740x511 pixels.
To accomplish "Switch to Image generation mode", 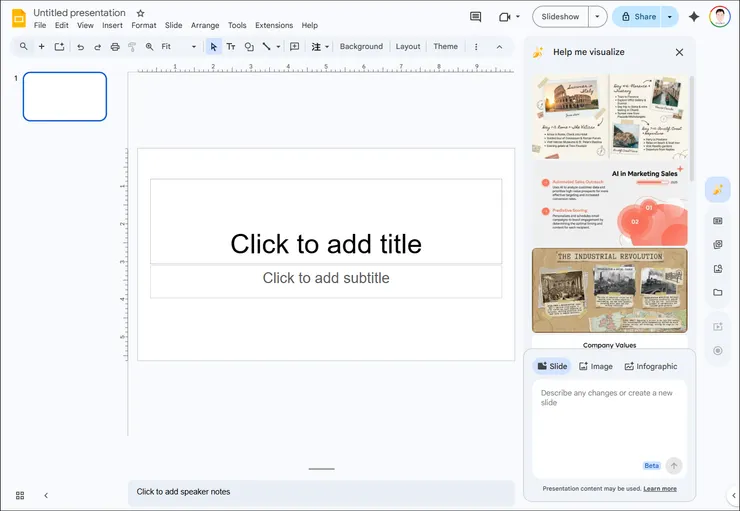I will pyautogui.click(x=595, y=366).
